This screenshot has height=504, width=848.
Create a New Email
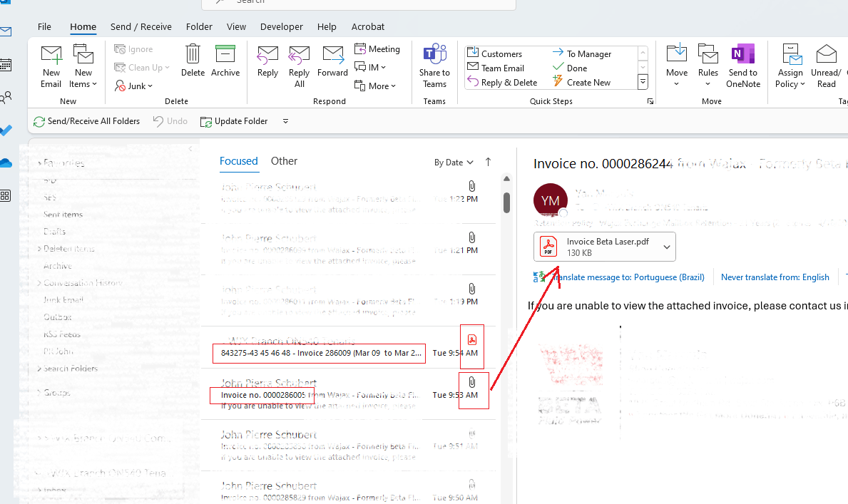(x=51, y=66)
